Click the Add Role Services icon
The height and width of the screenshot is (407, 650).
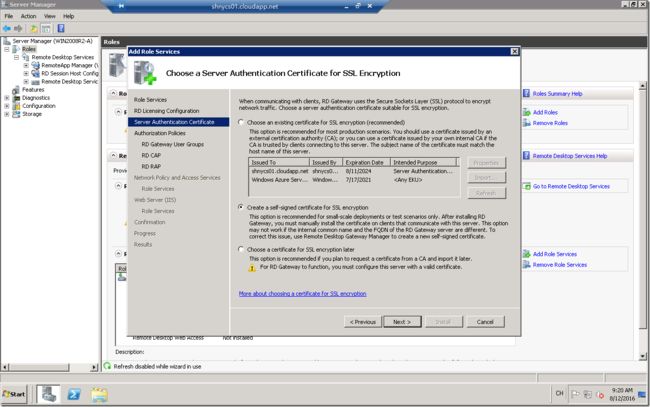[526, 254]
